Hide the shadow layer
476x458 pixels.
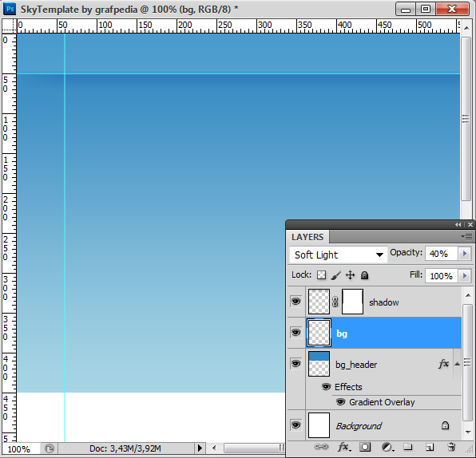[296, 302]
